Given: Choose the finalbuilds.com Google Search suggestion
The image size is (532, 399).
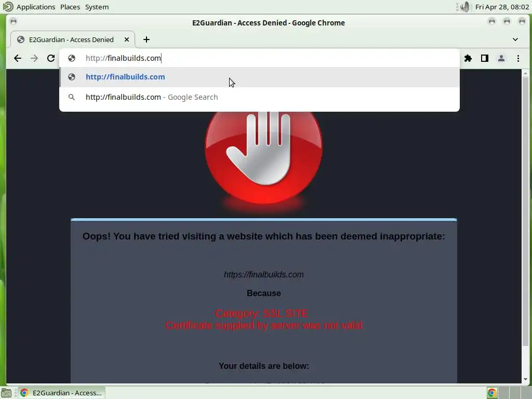Looking at the screenshot, I should click(x=260, y=97).
